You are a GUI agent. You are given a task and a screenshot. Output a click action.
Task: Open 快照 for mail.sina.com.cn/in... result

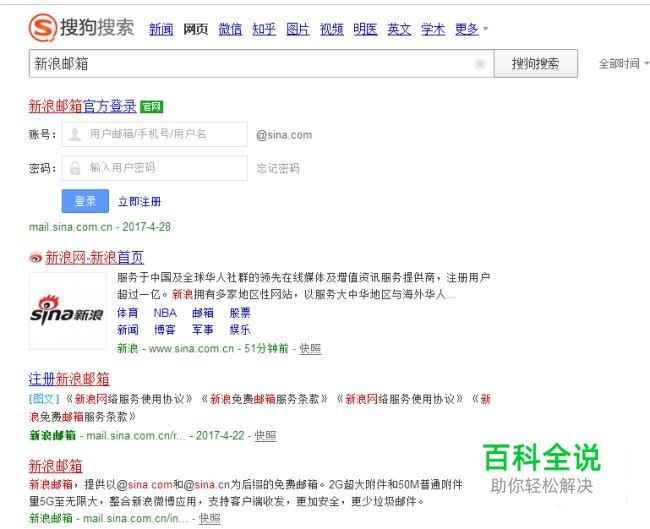(210, 519)
